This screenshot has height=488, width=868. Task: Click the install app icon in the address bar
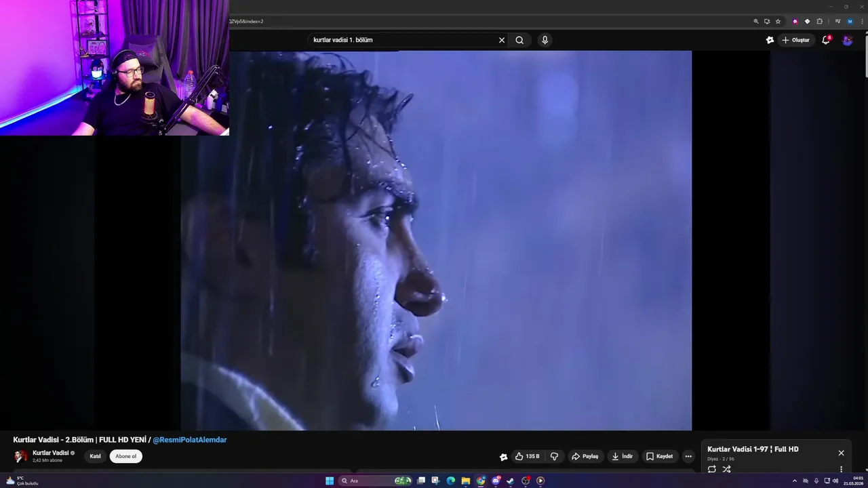tap(767, 21)
